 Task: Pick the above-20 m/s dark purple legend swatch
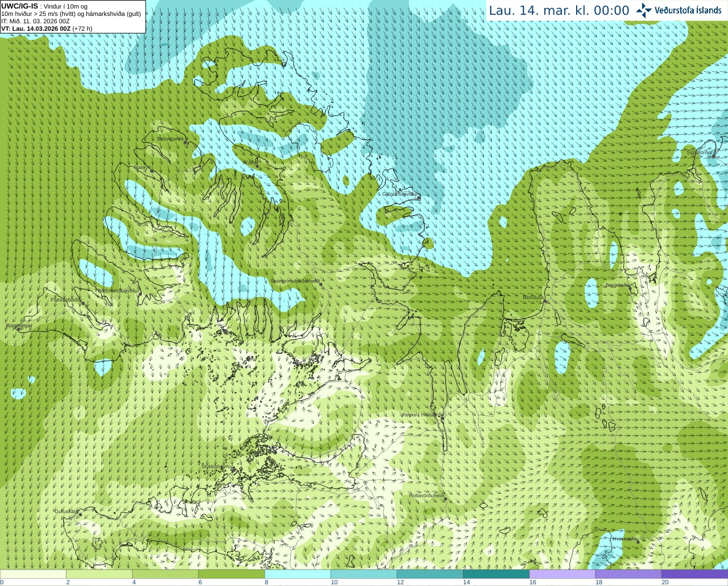click(x=694, y=574)
